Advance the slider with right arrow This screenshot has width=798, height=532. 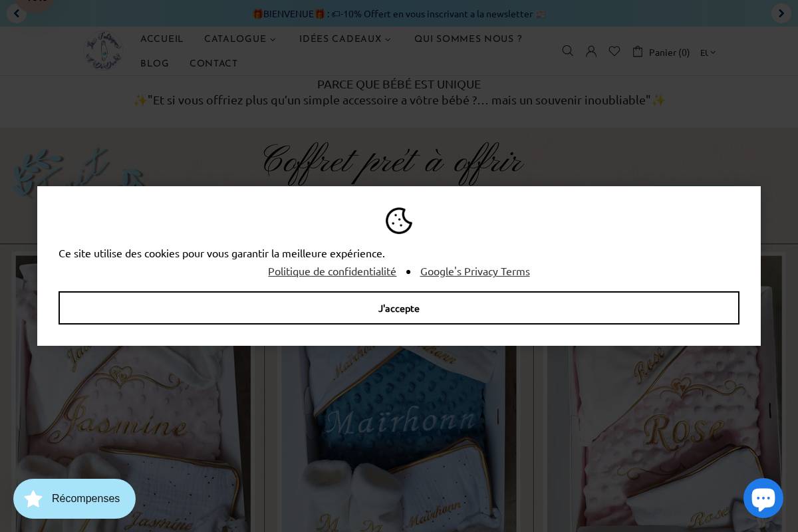click(x=781, y=13)
